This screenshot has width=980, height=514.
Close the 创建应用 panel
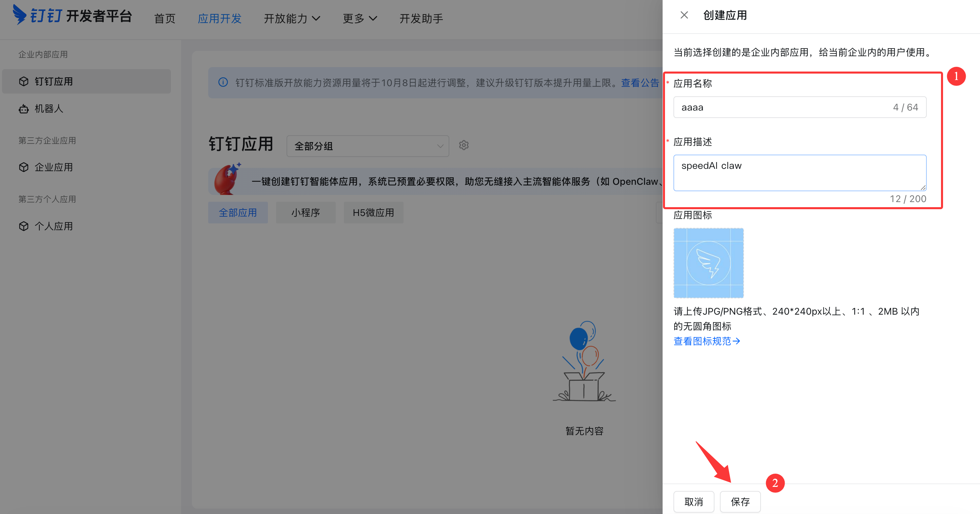(684, 15)
